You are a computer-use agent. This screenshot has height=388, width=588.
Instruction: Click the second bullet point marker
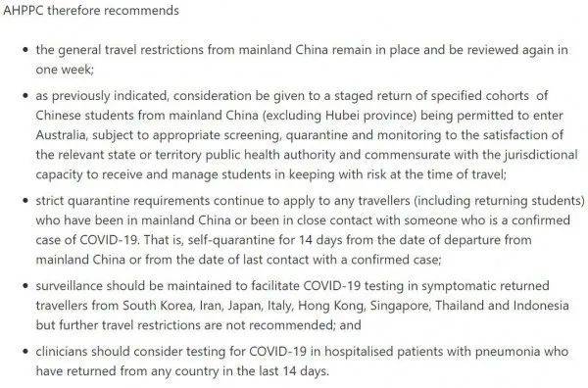[x=25, y=96]
